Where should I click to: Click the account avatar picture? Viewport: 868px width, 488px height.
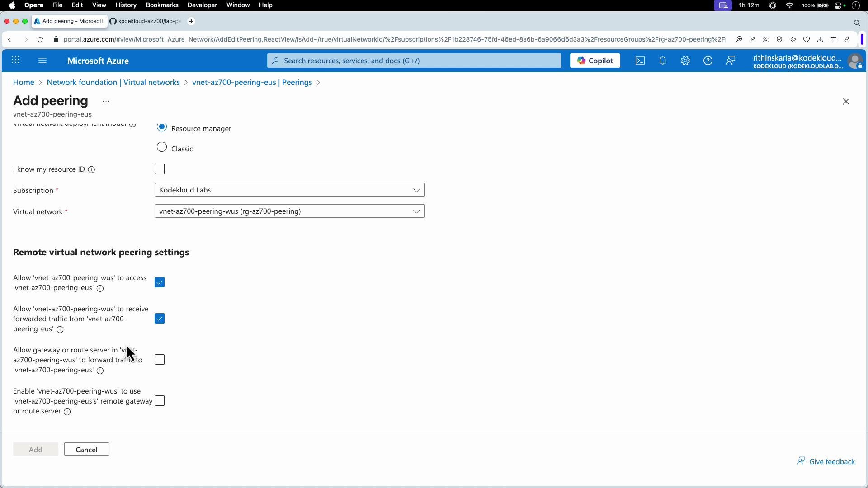click(x=855, y=61)
